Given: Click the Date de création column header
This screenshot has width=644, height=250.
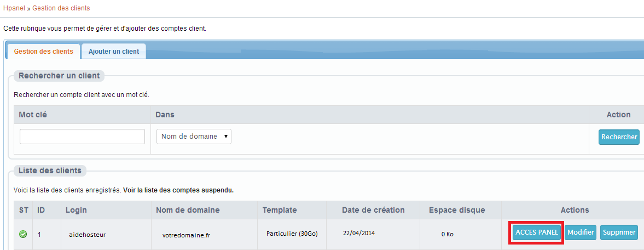Looking at the screenshot, I should [373, 210].
